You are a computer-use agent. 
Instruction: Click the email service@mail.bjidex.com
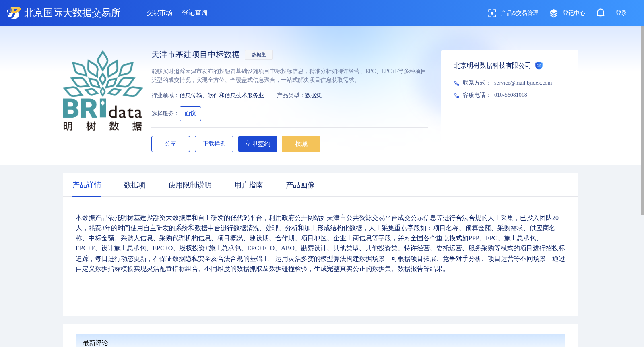point(523,83)
